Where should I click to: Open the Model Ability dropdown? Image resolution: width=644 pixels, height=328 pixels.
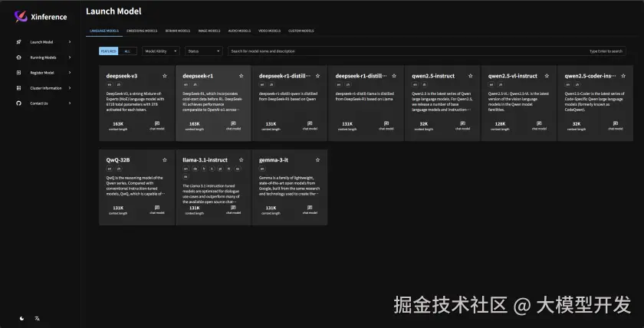(161, 51)
